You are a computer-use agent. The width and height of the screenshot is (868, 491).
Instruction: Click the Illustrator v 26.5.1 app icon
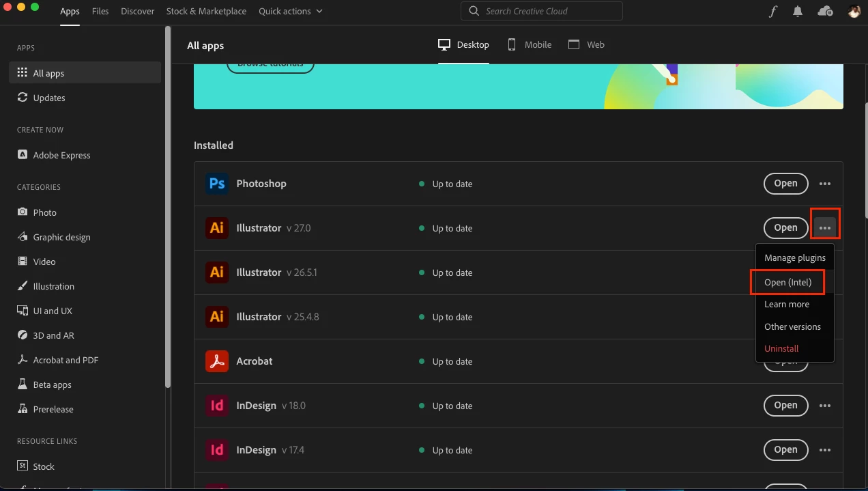[217, 272]
